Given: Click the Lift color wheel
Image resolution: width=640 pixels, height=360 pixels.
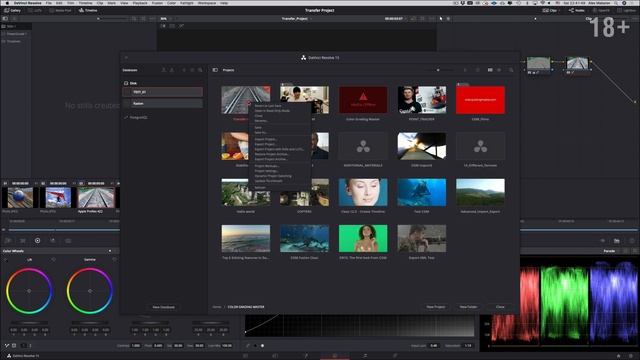Looking at the screenshot, I should coord(29,291).
